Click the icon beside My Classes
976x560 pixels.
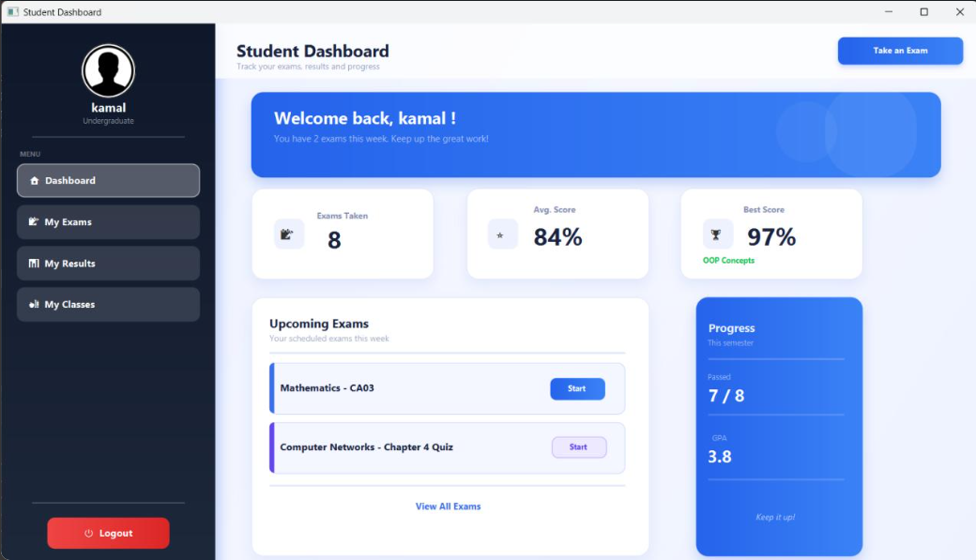[x=34, y=304]
